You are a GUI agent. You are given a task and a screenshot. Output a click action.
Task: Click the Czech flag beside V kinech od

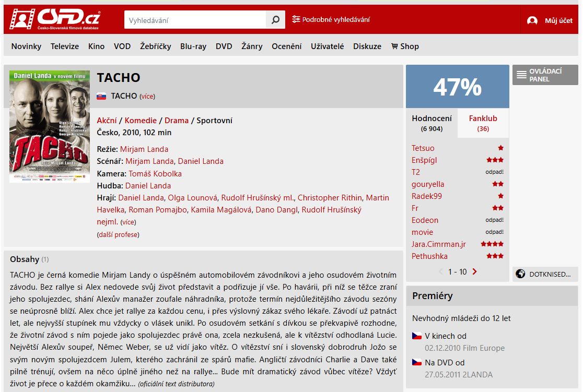click(417, 336)
